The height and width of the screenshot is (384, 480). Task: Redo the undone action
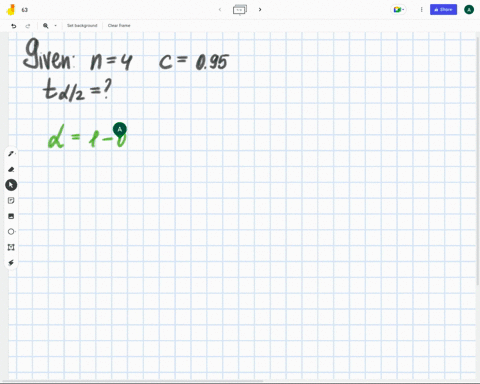pyautogui.click(x=28, y=26)
